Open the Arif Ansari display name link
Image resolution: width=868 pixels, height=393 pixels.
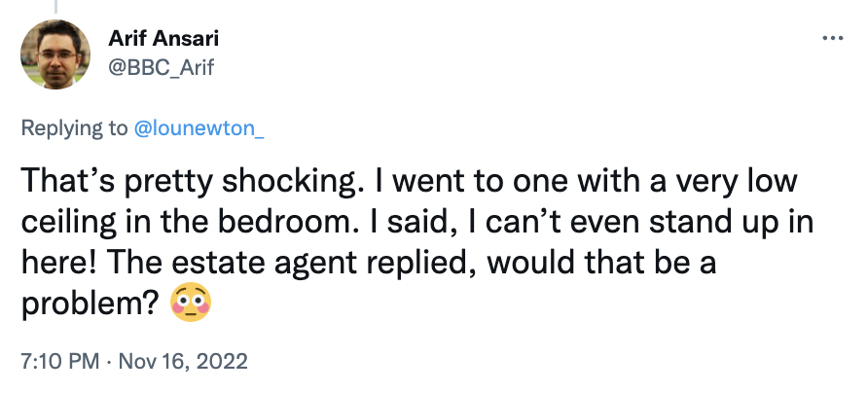click(163, 38)
